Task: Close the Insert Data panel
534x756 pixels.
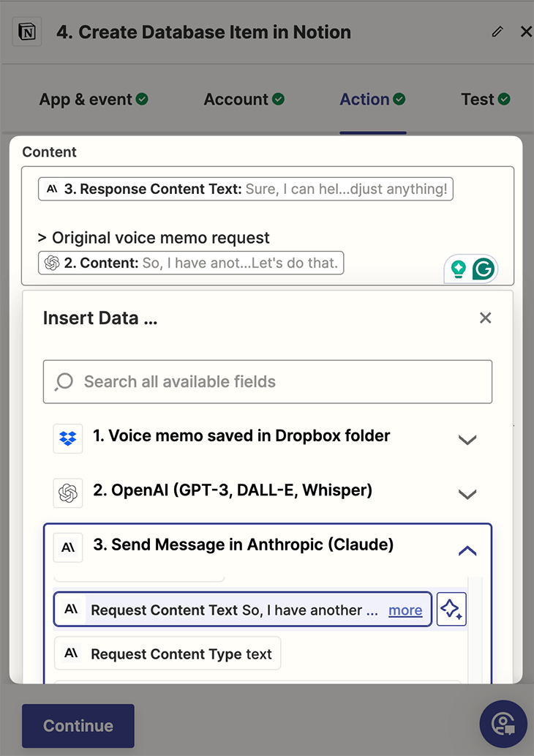Action: pos(485,318)
